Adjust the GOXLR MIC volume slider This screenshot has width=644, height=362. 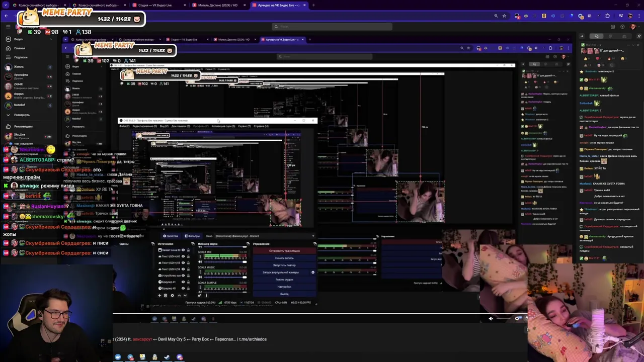225,261
